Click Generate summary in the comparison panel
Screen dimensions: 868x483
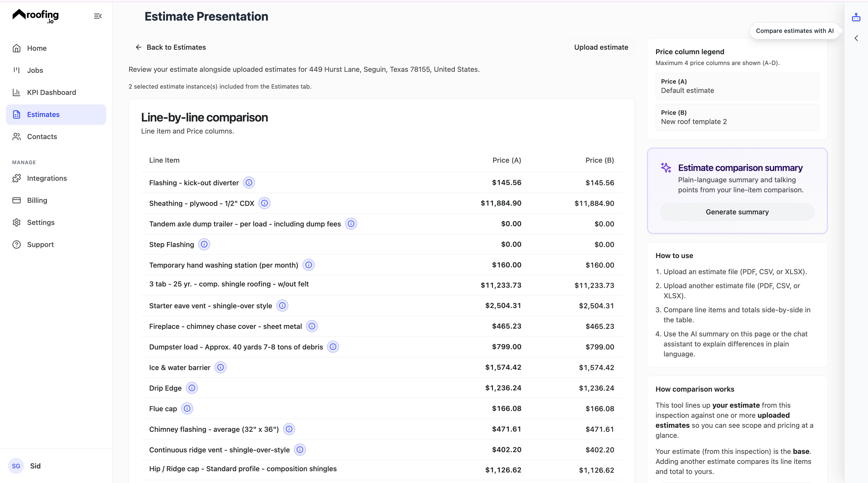coord(737,212)
